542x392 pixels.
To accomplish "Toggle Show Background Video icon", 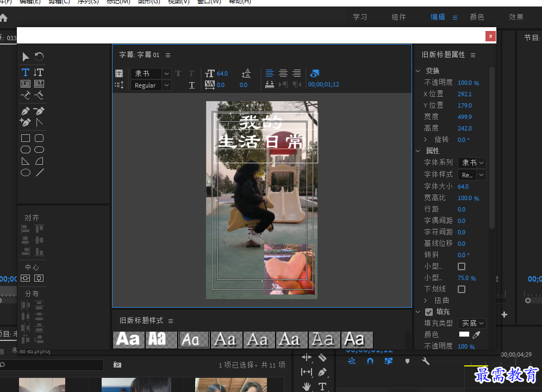I will (x=315, y=73).
